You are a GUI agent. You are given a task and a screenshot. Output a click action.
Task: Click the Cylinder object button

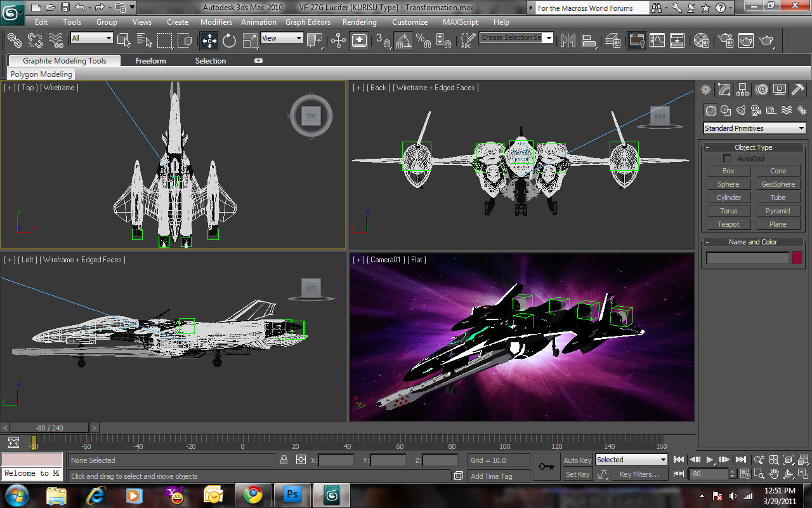pos(728,197)
